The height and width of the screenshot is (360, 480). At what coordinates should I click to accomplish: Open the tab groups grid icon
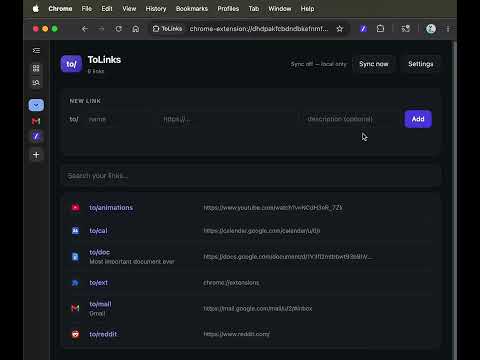coord(36,68)
